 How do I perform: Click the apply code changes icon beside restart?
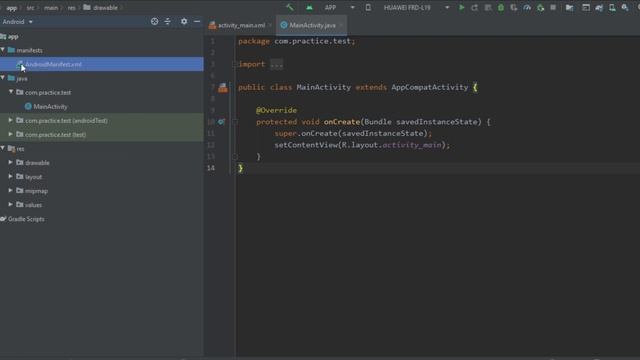point(488,7)
